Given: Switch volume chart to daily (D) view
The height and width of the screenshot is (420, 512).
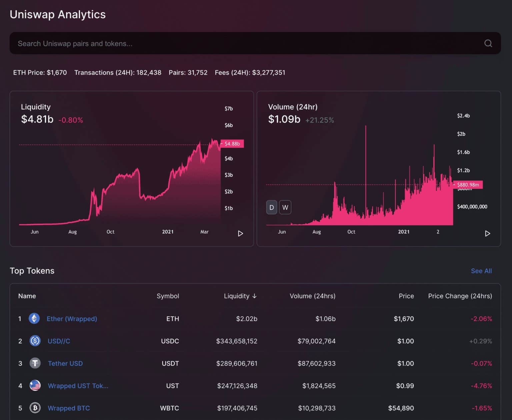Looking at the screenshot, I should pos(272,207).
